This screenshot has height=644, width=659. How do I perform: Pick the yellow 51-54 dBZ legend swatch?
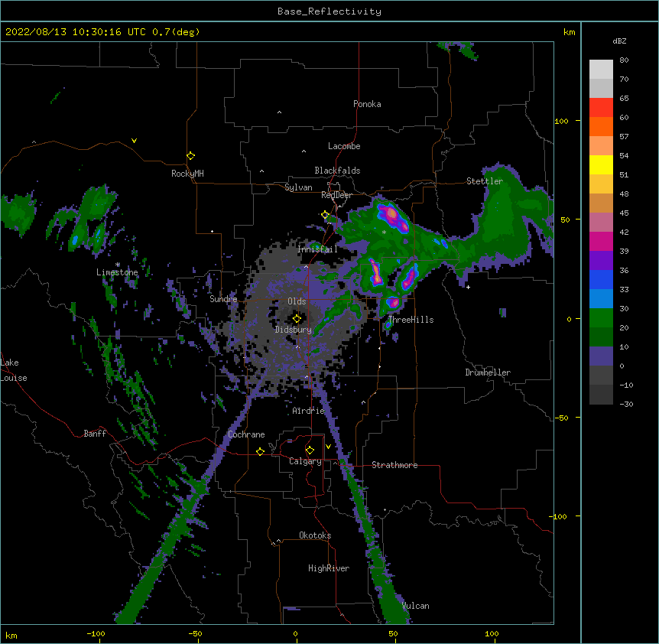click(x=601, y=164)
